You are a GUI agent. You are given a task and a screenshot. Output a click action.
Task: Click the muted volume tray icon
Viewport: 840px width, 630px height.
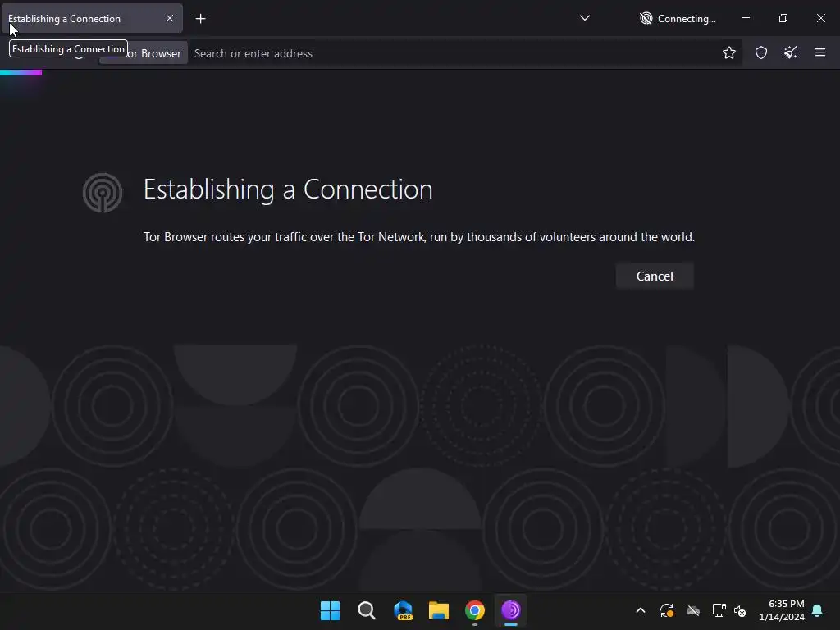click(740, 610)
